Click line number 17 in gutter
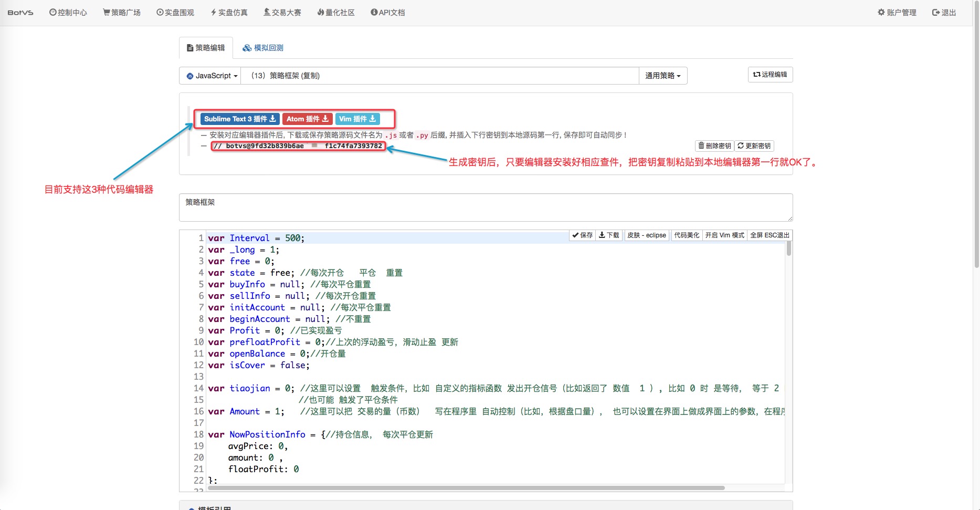 coord(198,423)
